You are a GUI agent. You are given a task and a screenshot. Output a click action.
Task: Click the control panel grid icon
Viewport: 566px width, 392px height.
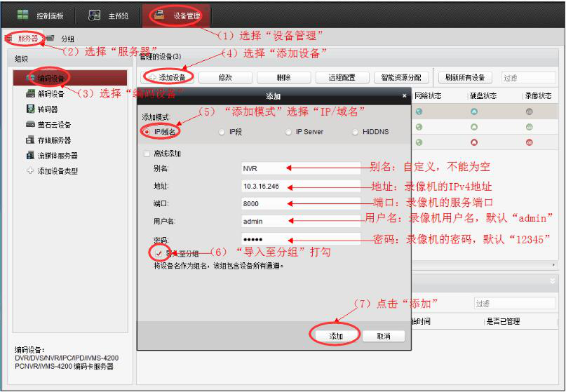pos(23,15)
